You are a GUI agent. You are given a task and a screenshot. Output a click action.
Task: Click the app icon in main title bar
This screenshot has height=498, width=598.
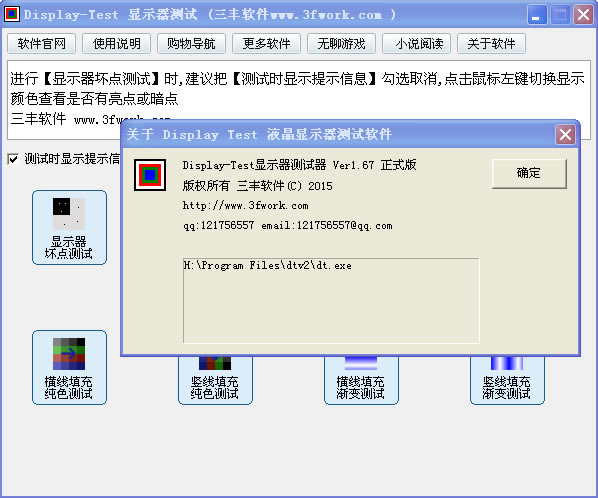(x=12, y=14)
